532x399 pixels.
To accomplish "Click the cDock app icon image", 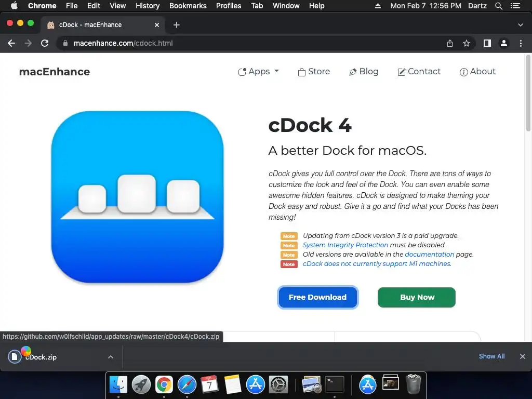I will [x=137, y=197].
